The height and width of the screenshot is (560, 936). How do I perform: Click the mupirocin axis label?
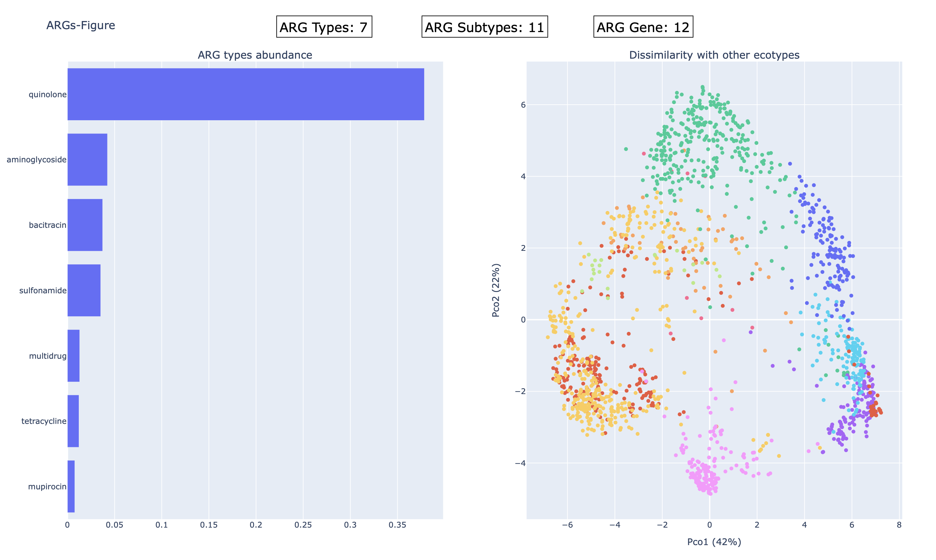[47, 486]
